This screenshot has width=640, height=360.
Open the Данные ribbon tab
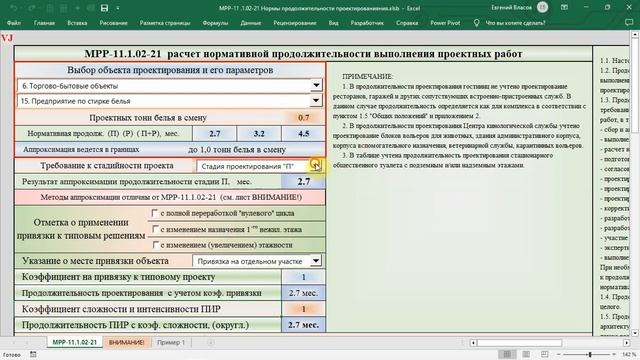coord(251,23)
